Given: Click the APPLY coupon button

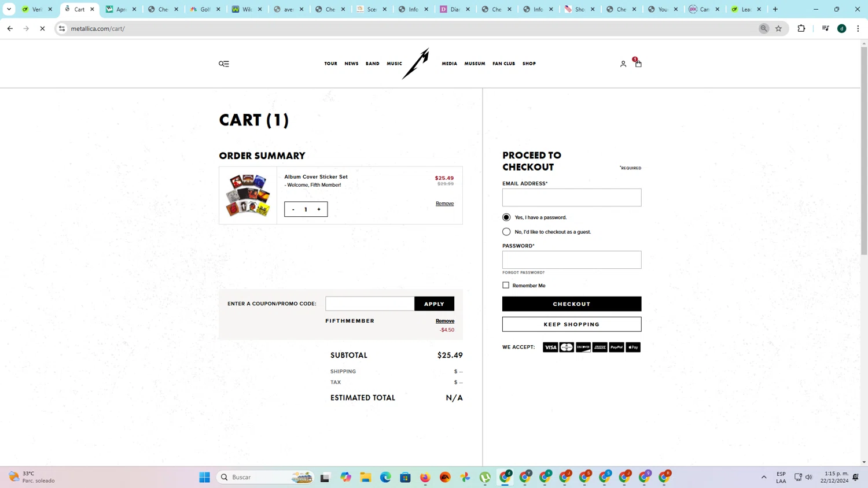Looking at the screenshot, I should coord(434,304).
